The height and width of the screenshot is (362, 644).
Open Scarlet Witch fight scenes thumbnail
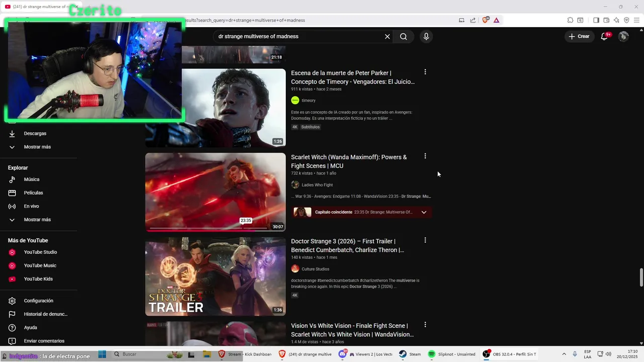click(215, 192)
